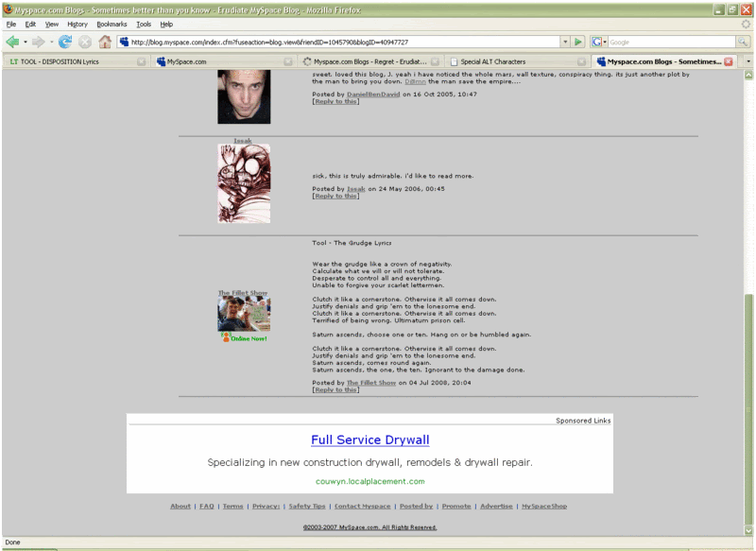Open the Tools menu

[x=144, y=25]
